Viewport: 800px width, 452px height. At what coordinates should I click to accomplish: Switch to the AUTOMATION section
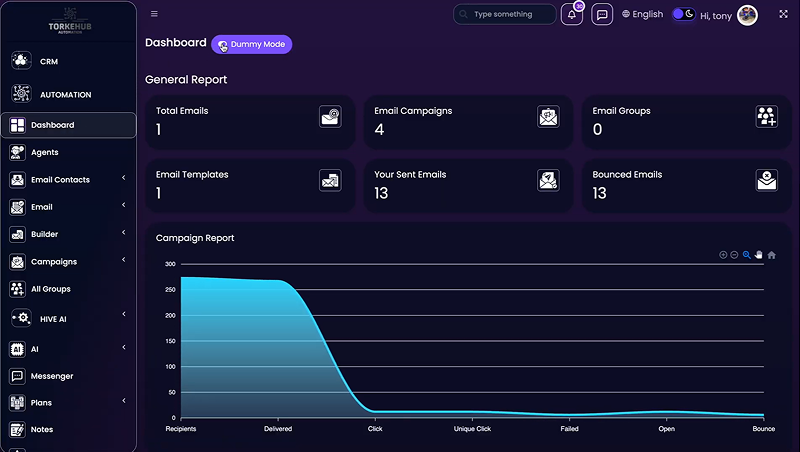coord(65,95)
